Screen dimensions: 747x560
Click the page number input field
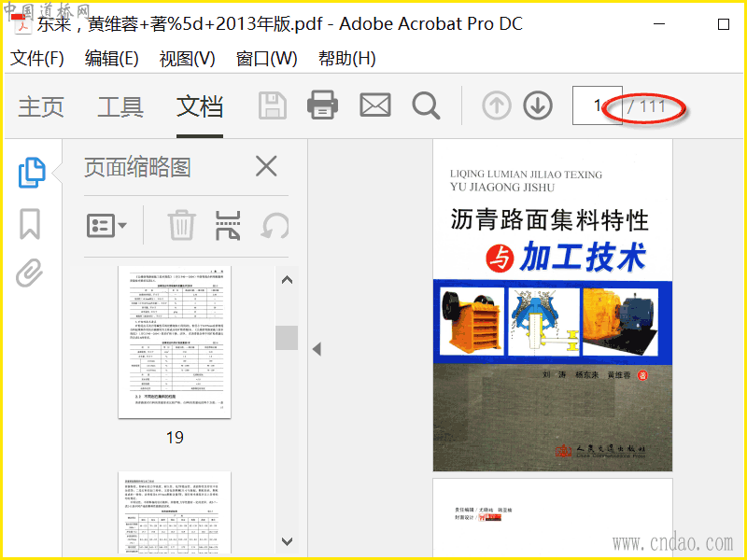click(597, 105)
